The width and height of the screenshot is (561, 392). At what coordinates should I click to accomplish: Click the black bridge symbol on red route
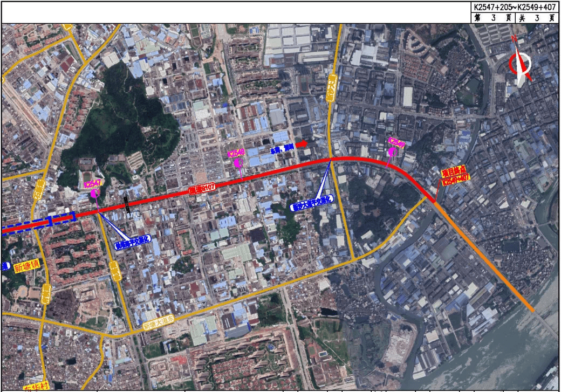click(127, 204)
